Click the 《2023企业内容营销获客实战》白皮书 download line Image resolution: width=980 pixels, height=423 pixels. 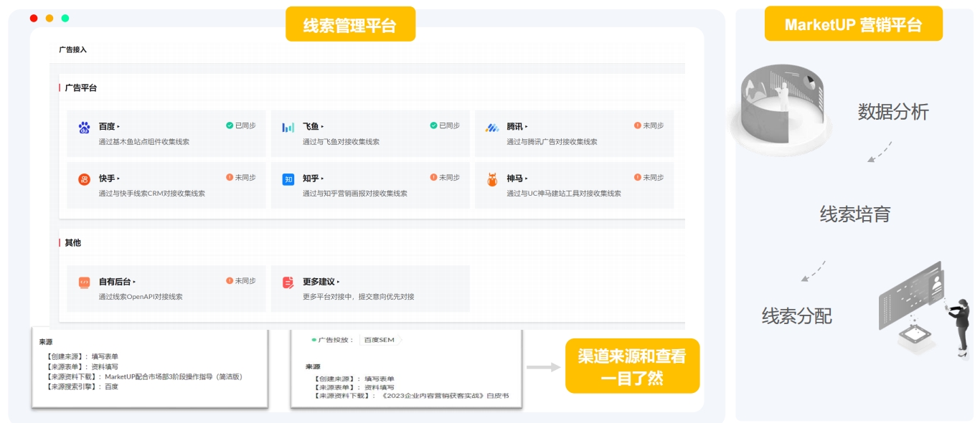pos(411,396)
